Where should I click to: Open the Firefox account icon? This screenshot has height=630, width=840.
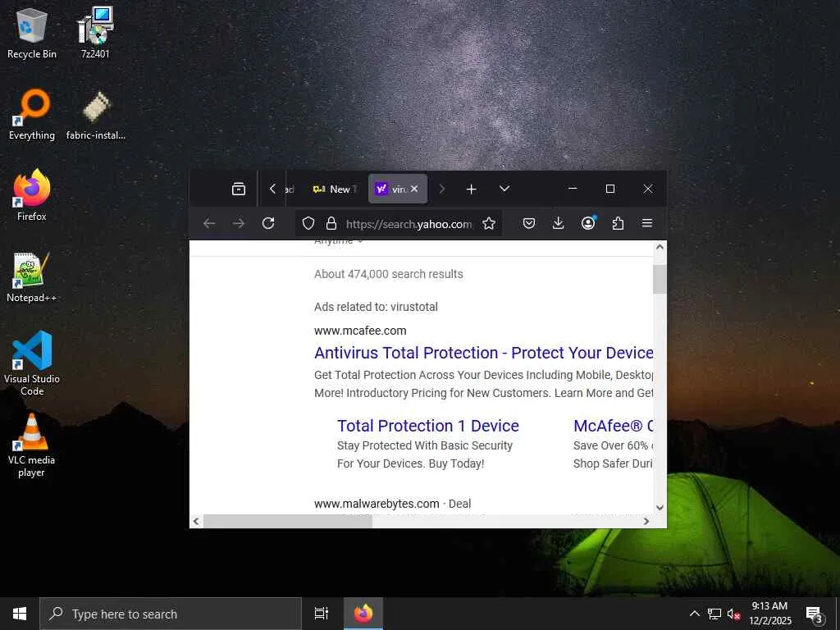588,223
